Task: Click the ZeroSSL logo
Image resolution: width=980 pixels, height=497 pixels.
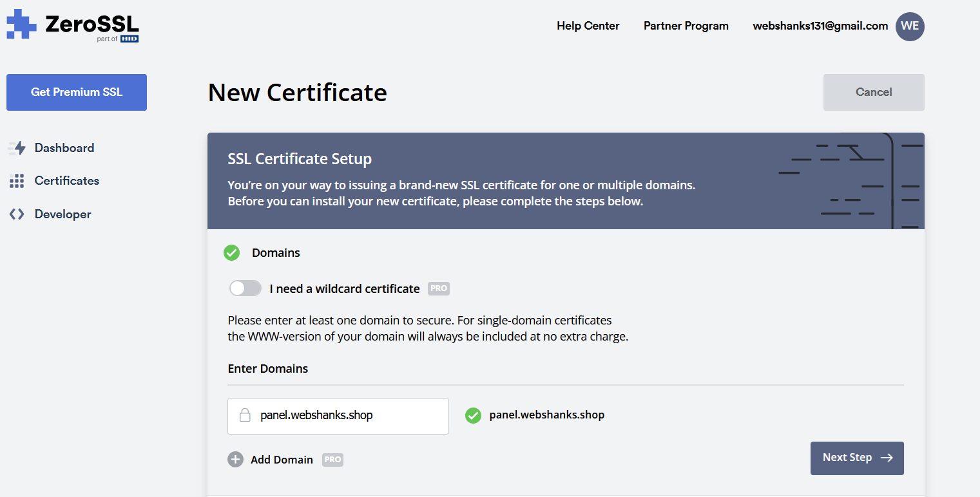Action: coord(73,26)
